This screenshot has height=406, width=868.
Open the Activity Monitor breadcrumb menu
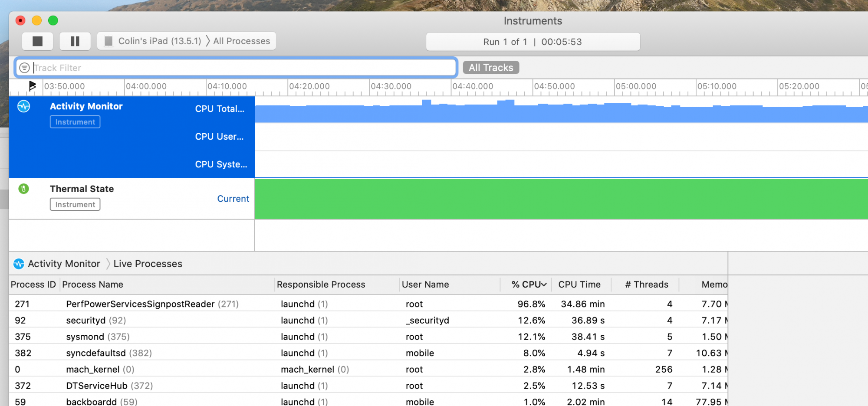pyautogui.click(x=64, y=264)
